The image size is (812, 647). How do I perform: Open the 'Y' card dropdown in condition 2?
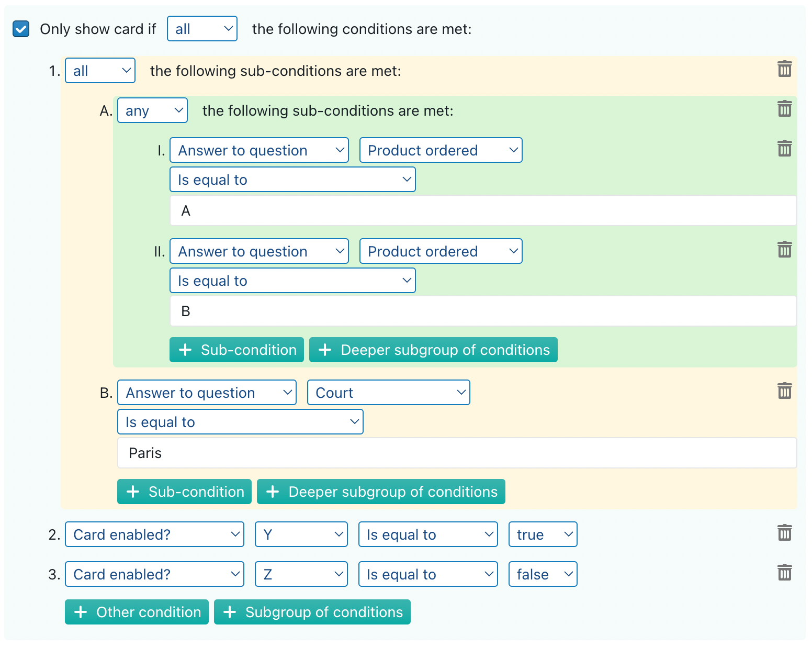click(x=301, y=534)
